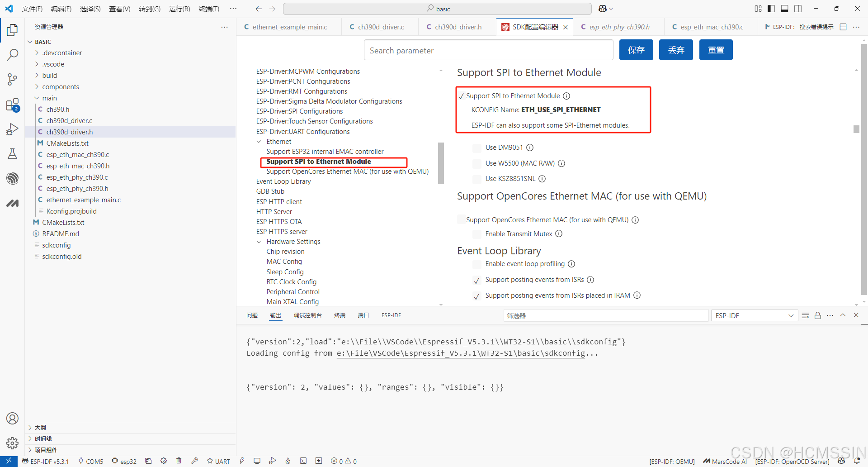Open the 运行(R) menu
Viewport: 868px width, 467px height.
pos(179,9)
